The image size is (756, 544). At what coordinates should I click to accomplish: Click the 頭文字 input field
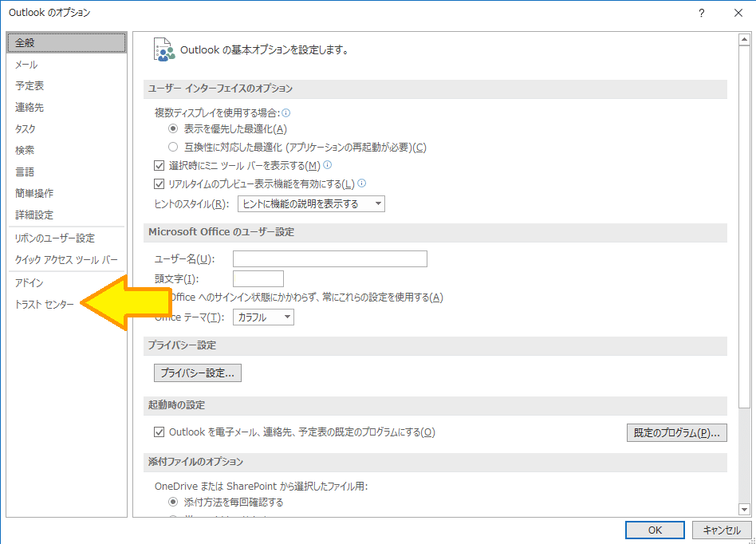(258, 278)
